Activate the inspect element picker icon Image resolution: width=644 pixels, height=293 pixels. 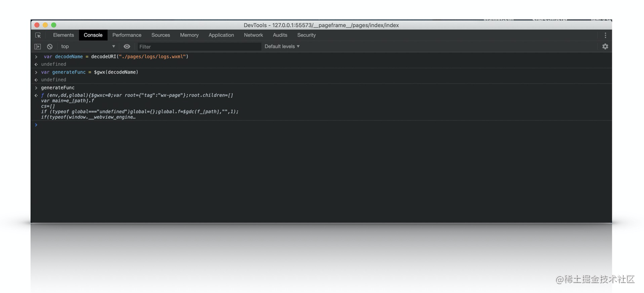pos(38,35)
